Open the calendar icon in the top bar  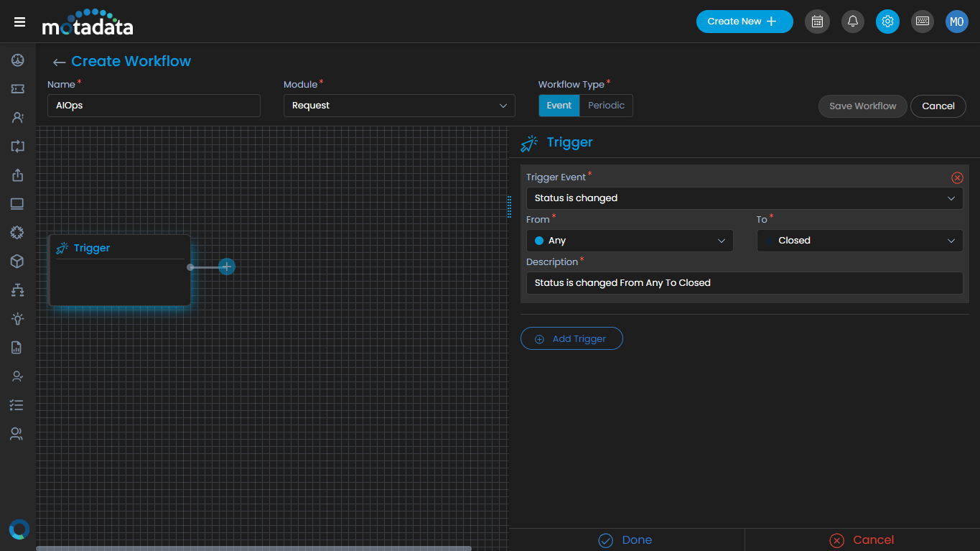tap(817, 22)
